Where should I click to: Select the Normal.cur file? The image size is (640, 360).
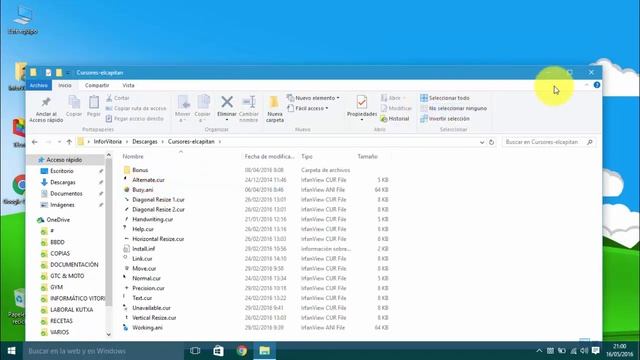coord(147,278)
